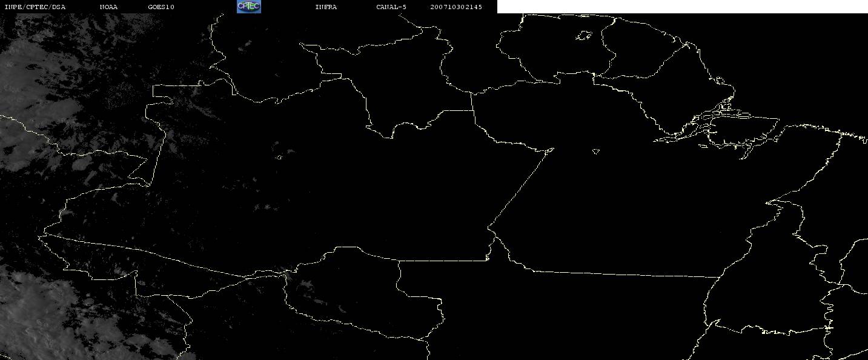
Task: Click the INFRA channel type label
Action: click(326, 7)
